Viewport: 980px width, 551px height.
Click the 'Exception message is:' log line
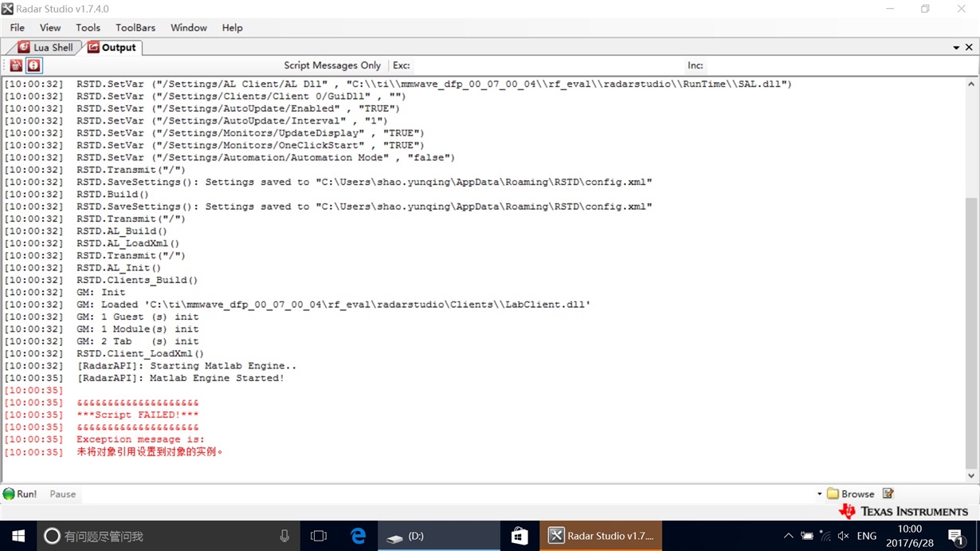pyautogui.click(x=140, y=439)
